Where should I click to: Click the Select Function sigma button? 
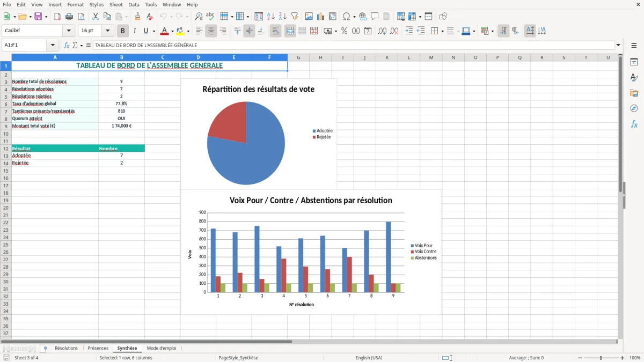[x=75, y=46]
